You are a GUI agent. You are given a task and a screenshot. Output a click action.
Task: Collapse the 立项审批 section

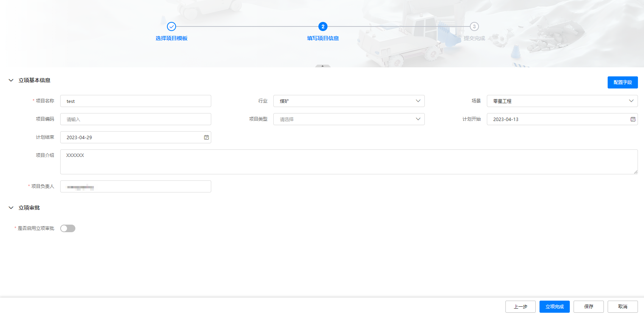[11, 208]
